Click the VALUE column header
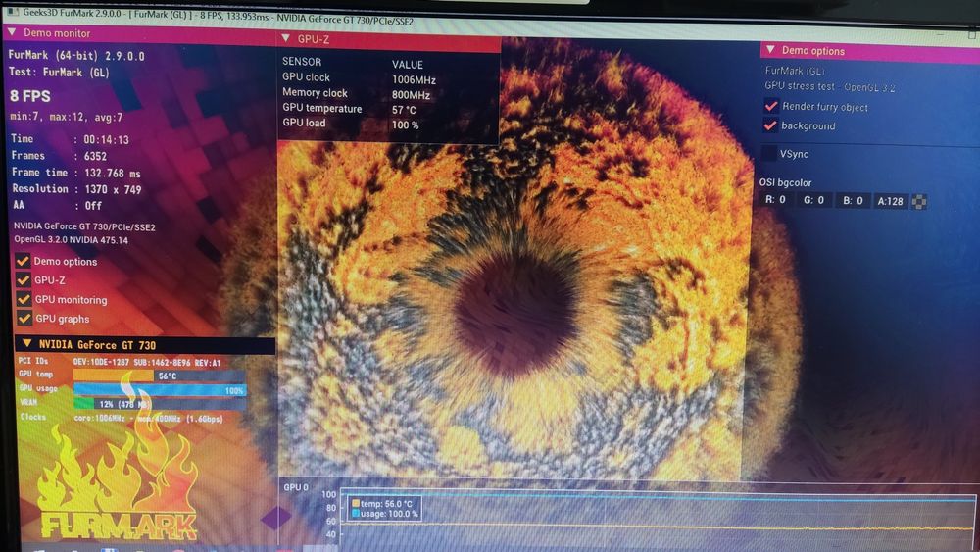980x552 pixels. click(408, 65)
